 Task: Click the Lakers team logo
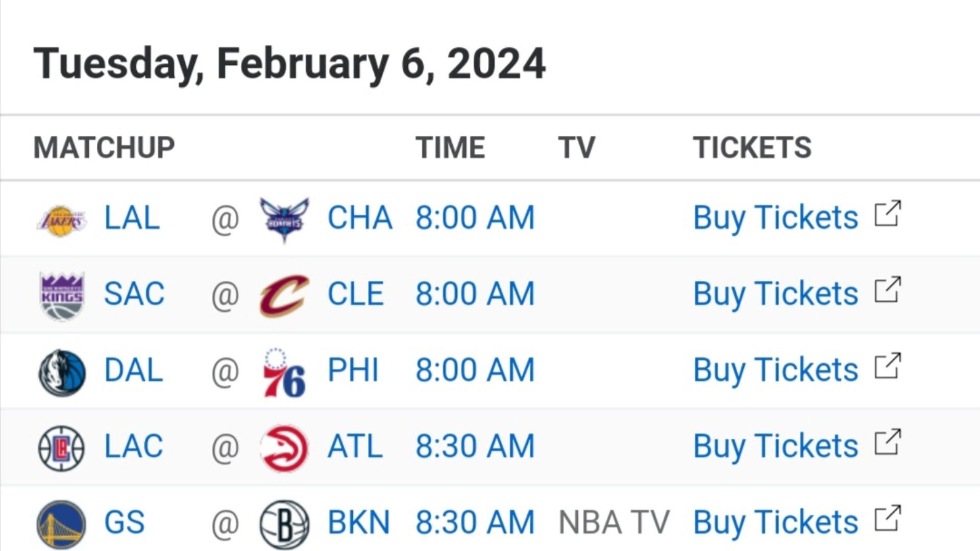click(x=62, y=221)
